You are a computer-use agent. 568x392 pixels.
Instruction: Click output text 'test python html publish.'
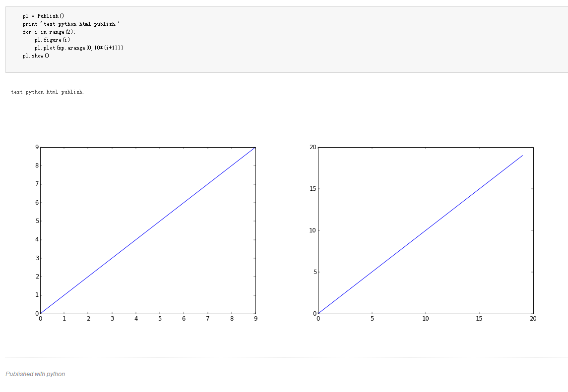[48, 92]
